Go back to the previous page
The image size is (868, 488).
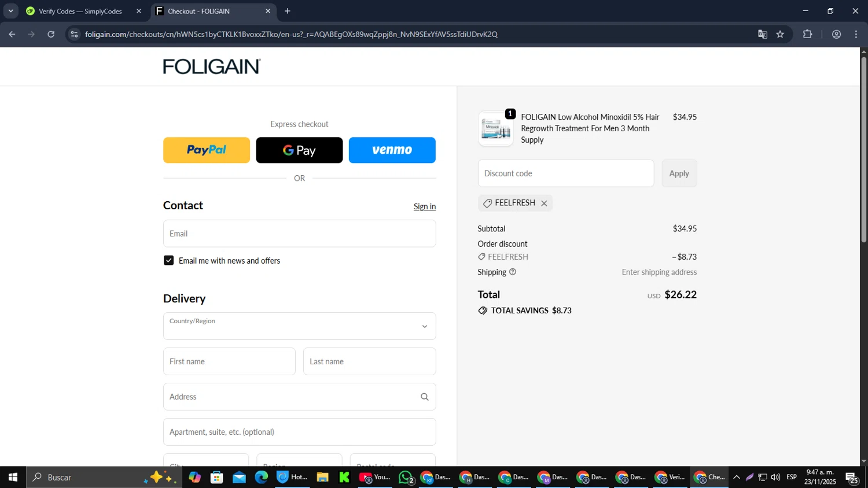click(12, 34)
